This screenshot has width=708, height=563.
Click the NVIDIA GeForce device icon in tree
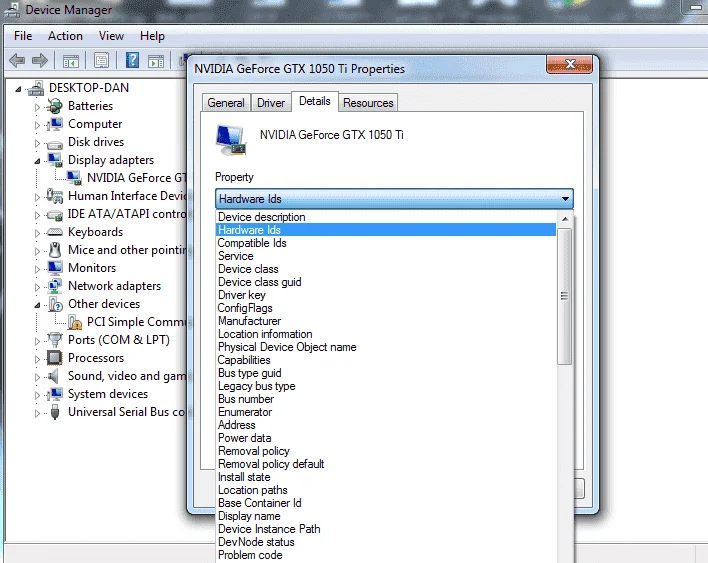(74, 178)
